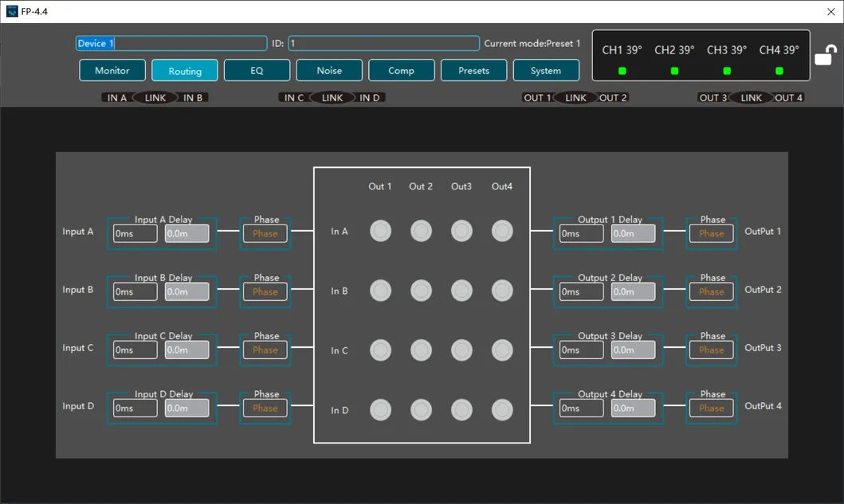
Task: Switch to the Monitor tab
Action: click(x=112, y=70)
